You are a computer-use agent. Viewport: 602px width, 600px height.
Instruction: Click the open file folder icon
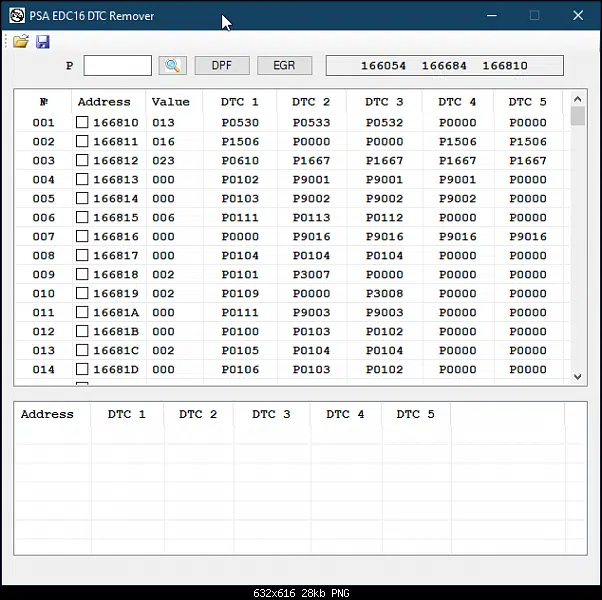coord(20,42)
